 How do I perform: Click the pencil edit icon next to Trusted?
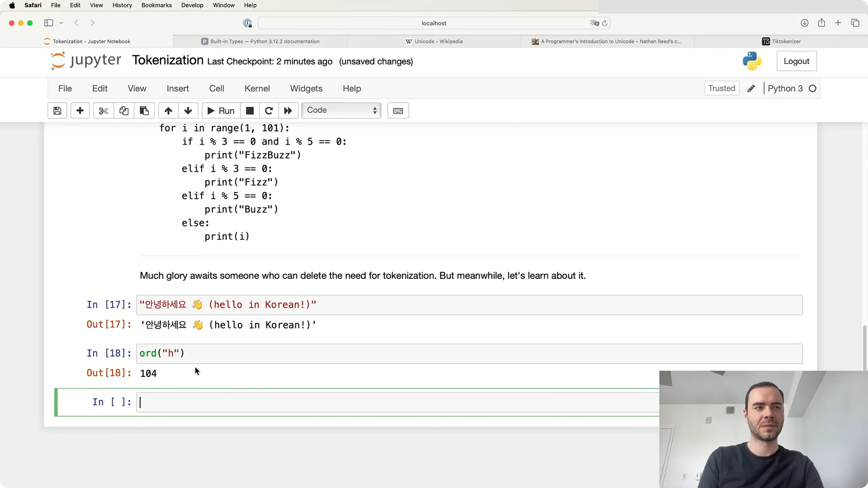click(751, 88)
